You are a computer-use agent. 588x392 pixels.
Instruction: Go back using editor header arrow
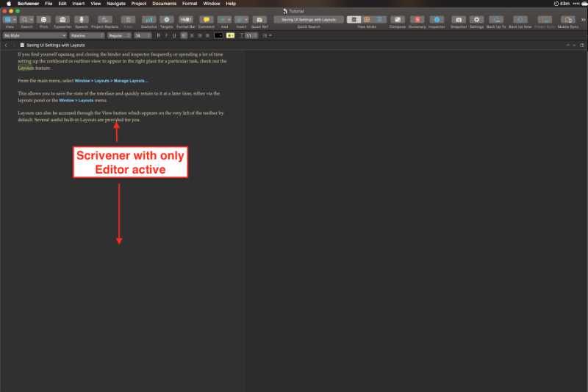[6, 45]
